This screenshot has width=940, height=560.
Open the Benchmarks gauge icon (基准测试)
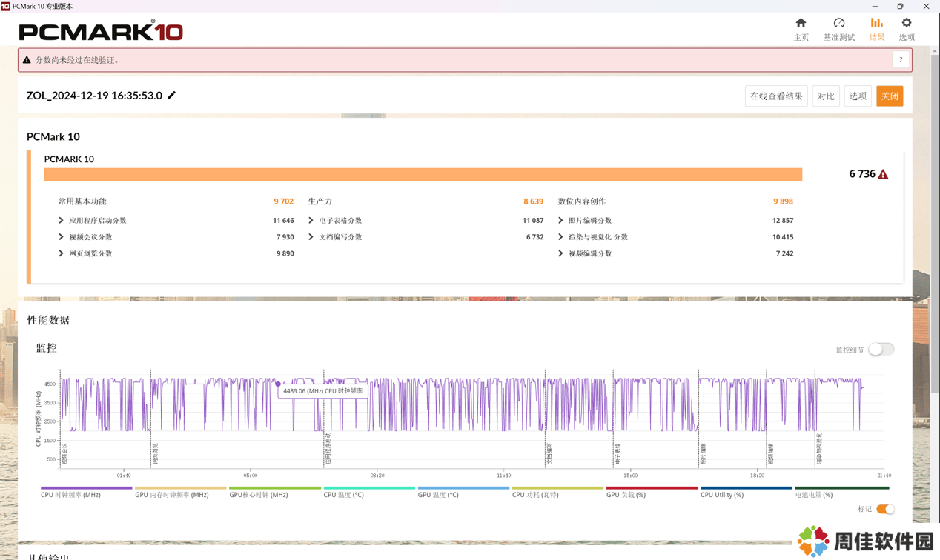coord(838,24)
